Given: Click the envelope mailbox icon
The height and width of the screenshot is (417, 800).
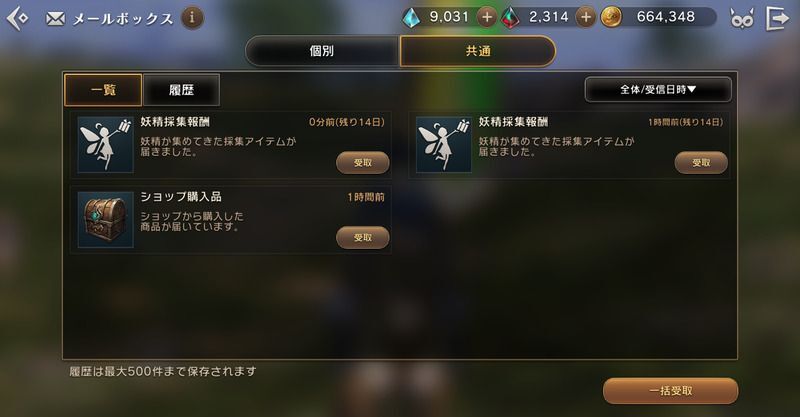Looking at the screenshot, I should click(55, 19).
